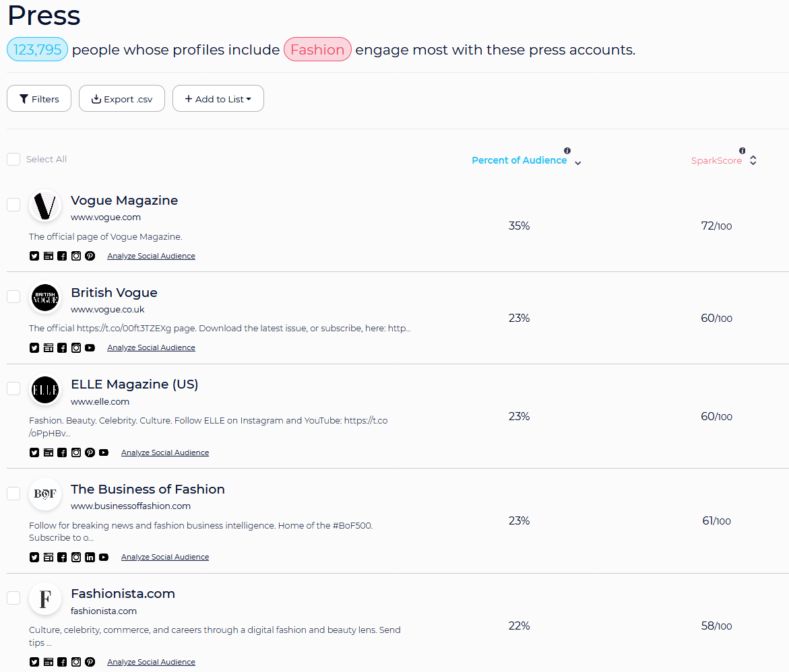Open Business of Fashion's Instagram icon
Image resolution: width=789 pixels, height=672 pixels.
[76, 557]
